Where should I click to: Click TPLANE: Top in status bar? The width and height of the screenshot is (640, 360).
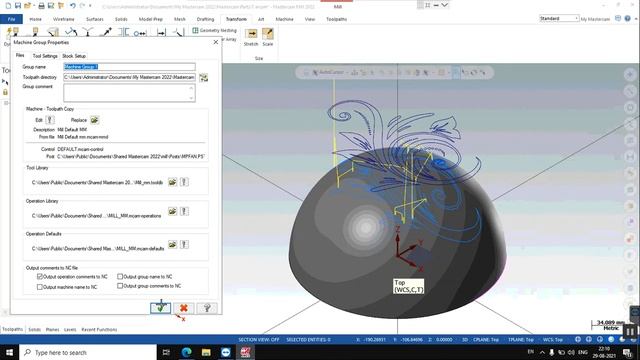point(521,340)
